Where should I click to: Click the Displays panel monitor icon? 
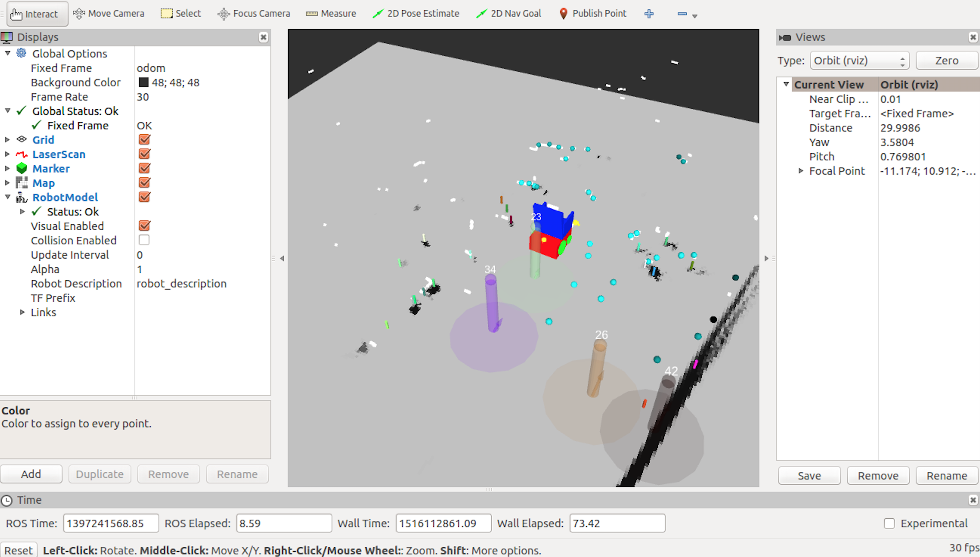point(7,37)
